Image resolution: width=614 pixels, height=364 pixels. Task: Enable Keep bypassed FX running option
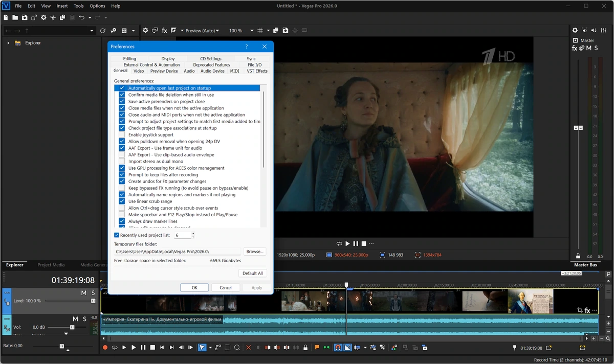(122, 188)
